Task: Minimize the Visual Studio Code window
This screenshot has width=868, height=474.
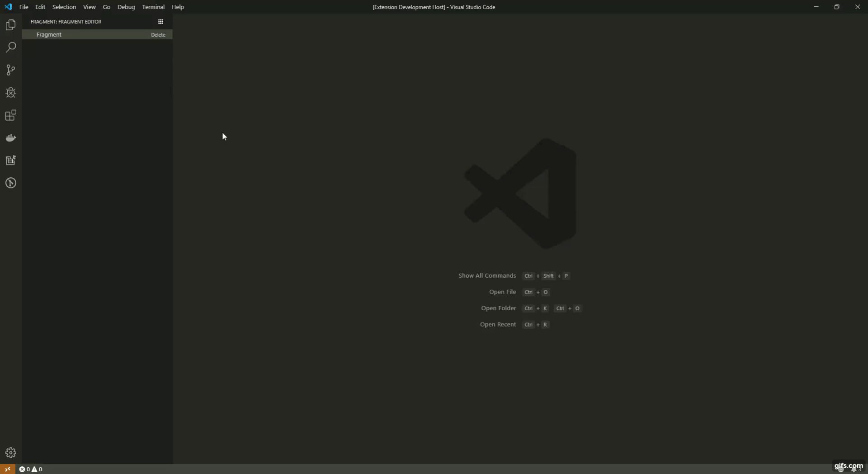Action: pos(816,7)
